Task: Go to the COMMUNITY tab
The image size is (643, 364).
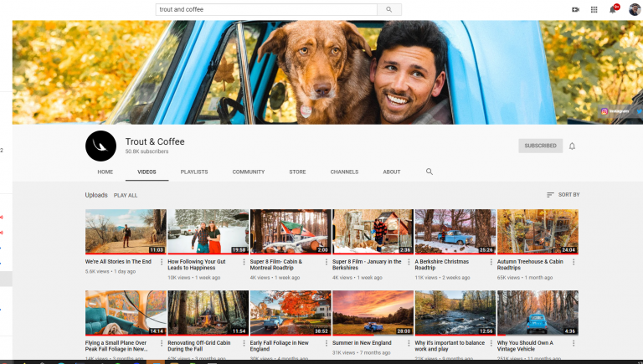Action: (x=249, y=172)
